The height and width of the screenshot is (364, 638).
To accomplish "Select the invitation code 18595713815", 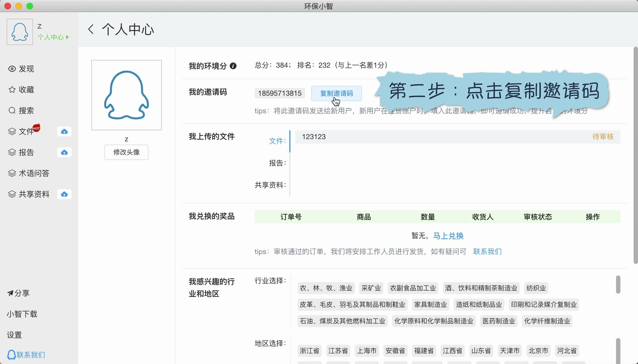I will (x=280, y=93).
